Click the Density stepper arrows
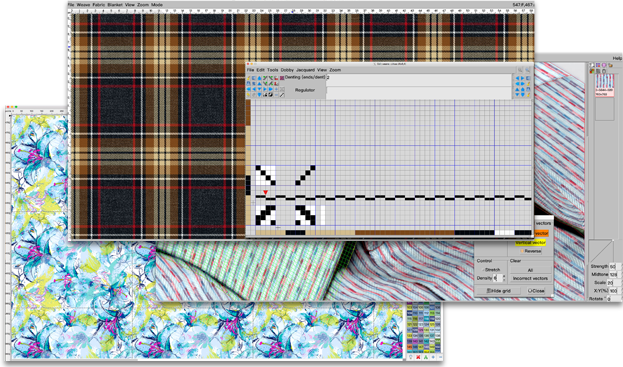The image size is (623, 367). tap(504, 278)
